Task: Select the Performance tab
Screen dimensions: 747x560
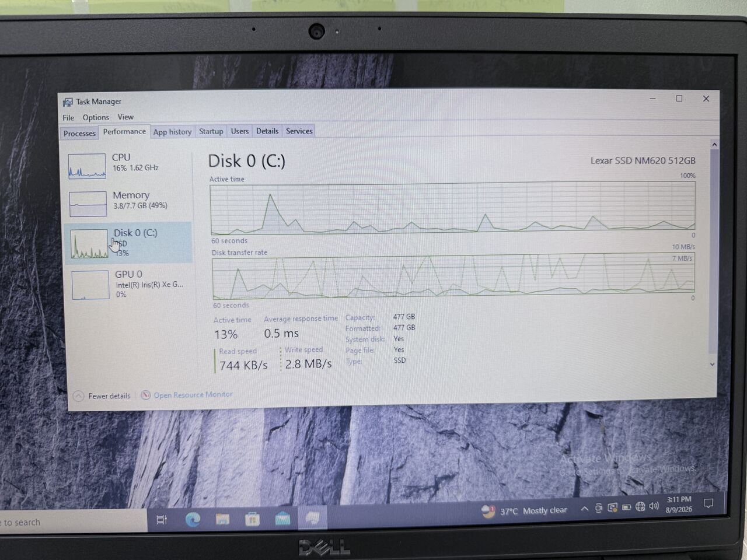Action: pos(124,132)
